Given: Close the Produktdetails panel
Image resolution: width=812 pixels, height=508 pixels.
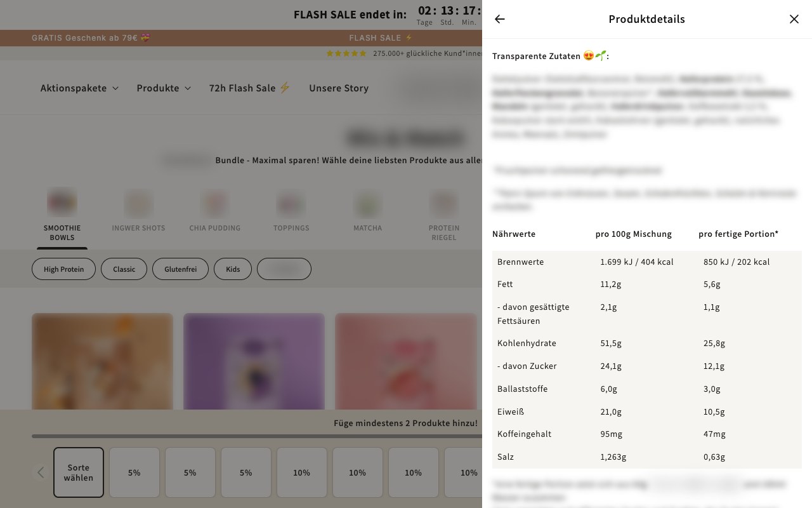Looking at the screenshot, I should [794, 19].
